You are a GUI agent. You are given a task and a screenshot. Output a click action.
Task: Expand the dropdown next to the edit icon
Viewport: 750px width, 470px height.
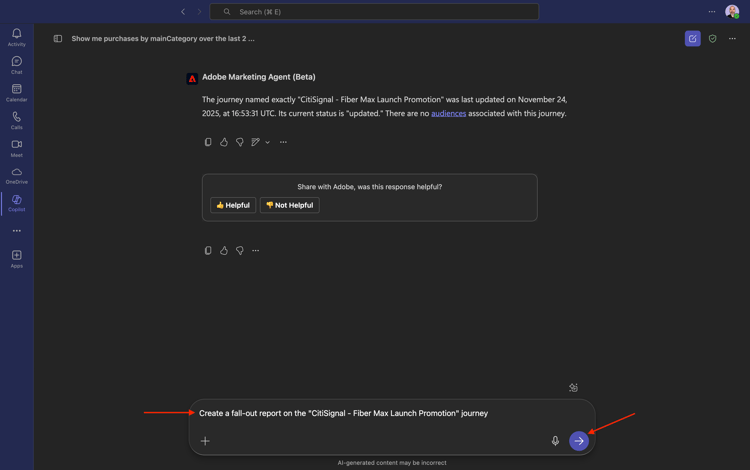pos(267,142)
